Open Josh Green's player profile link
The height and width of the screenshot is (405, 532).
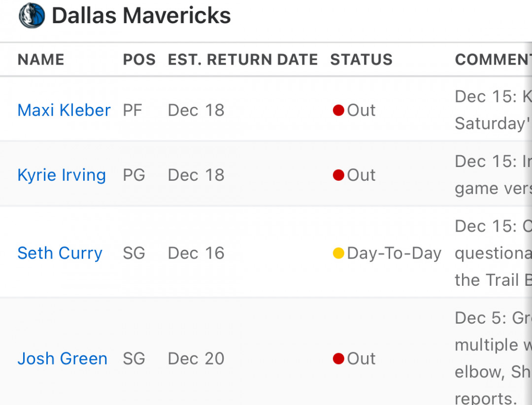[63, 359]
